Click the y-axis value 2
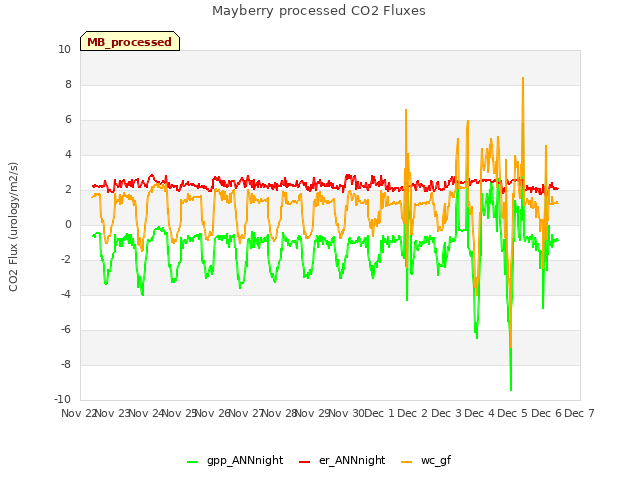 [68, 190]
